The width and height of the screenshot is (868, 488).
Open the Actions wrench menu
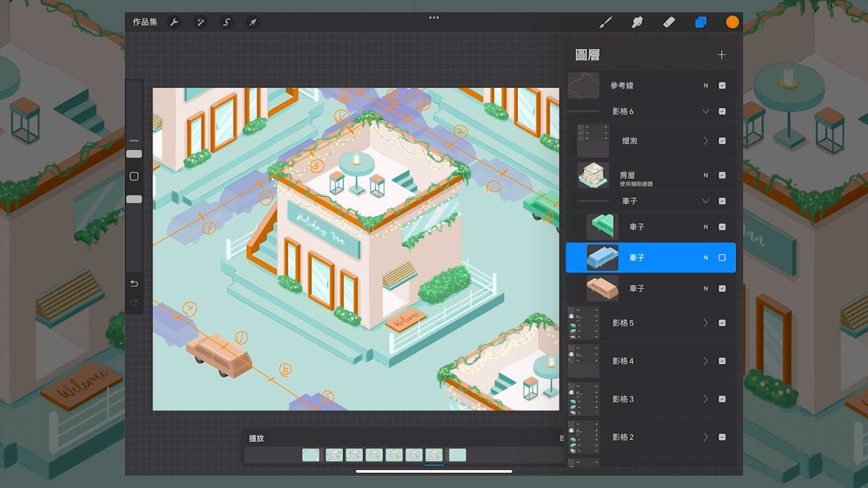click(x=174, y=22)
